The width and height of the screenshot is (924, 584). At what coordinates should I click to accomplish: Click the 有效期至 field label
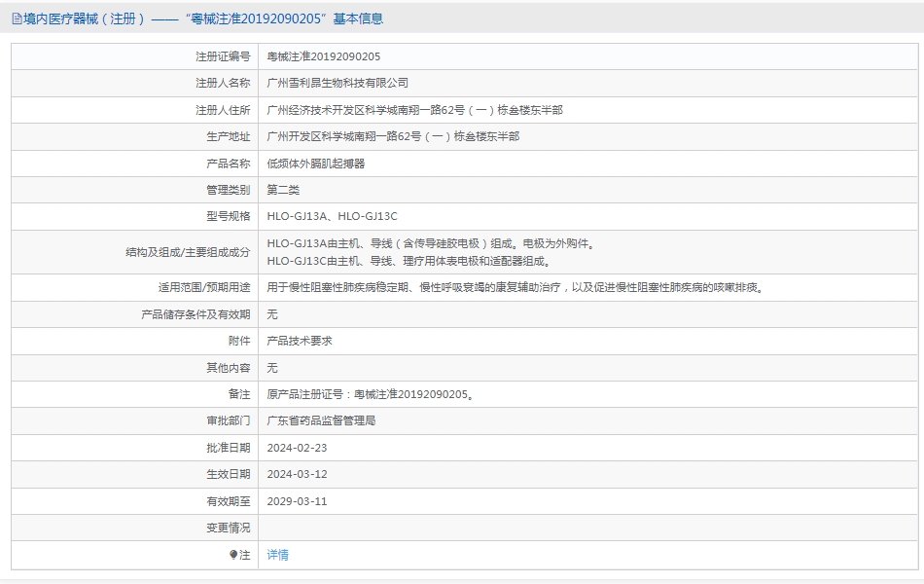click(228, 501)
